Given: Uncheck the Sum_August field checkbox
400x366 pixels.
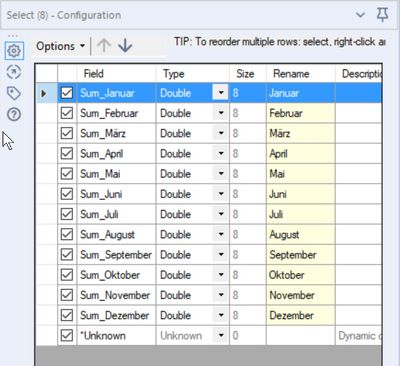Looking at the screenshot, I should tap(67, 234).
